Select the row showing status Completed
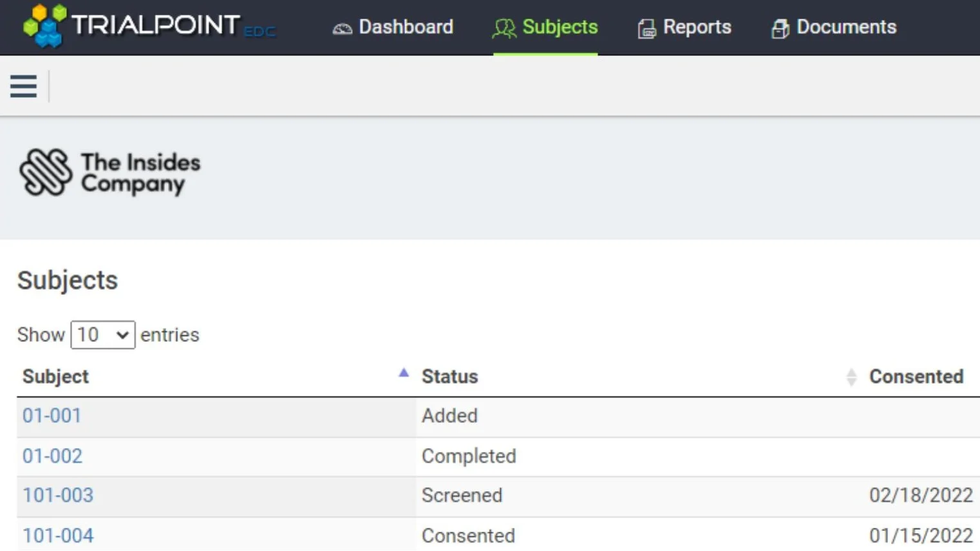980x551 pixels. tap(469, 456)
